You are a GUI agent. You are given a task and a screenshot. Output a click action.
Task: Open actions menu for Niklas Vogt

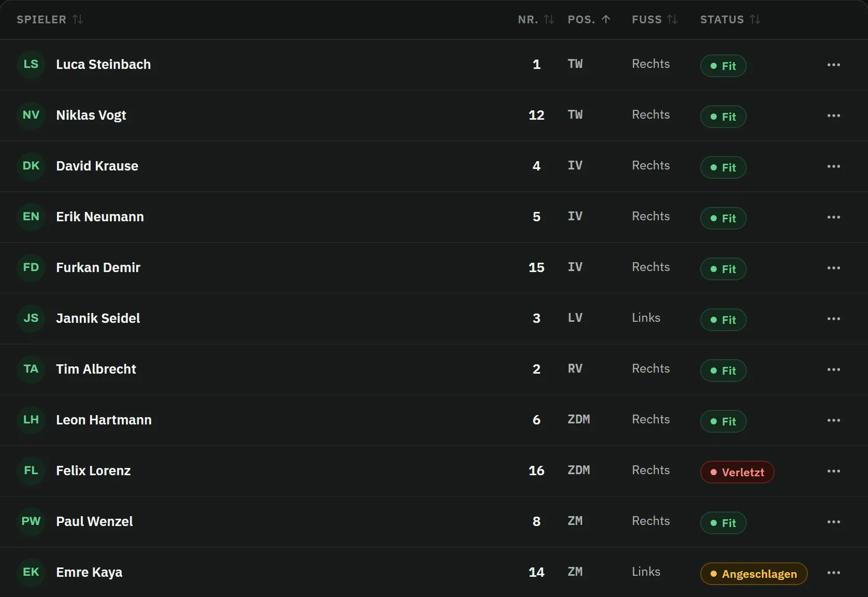(x=834, y=116)
